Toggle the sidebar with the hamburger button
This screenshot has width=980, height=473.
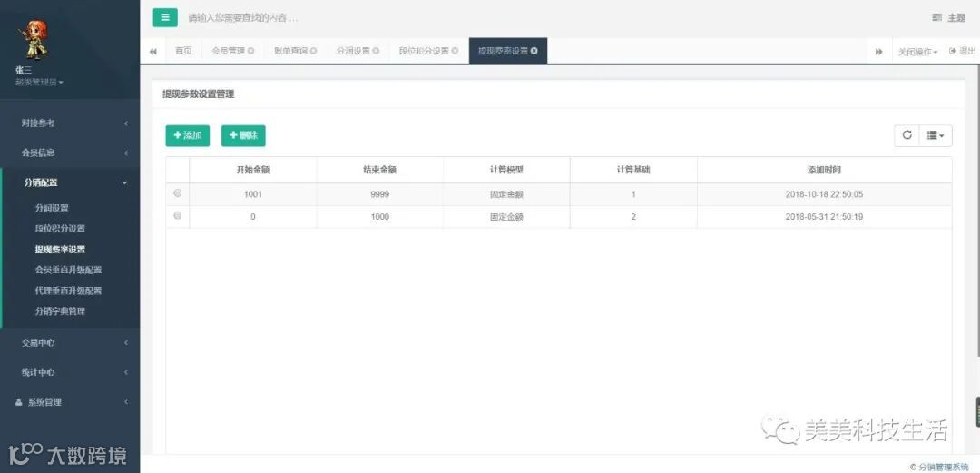[165, 17]
